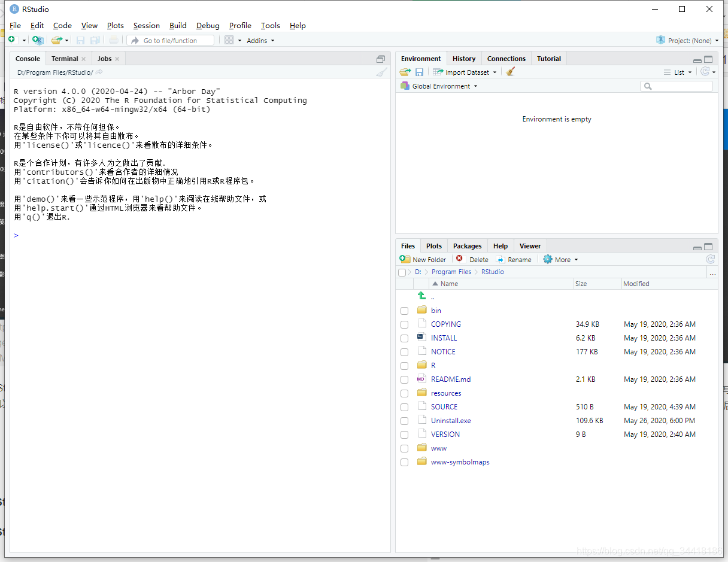Click the Program Files breadcrumb link
728x562 pixels.
point(451,272)
